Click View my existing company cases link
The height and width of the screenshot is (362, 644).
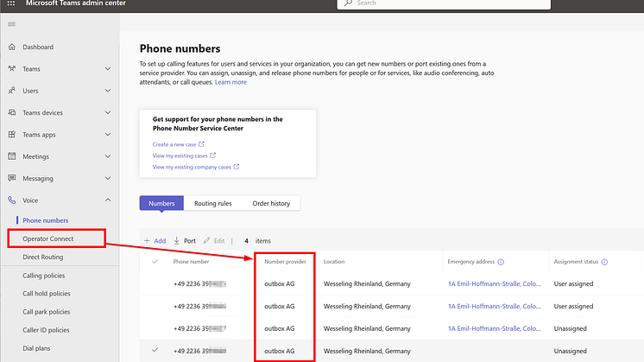pos(192,167)
